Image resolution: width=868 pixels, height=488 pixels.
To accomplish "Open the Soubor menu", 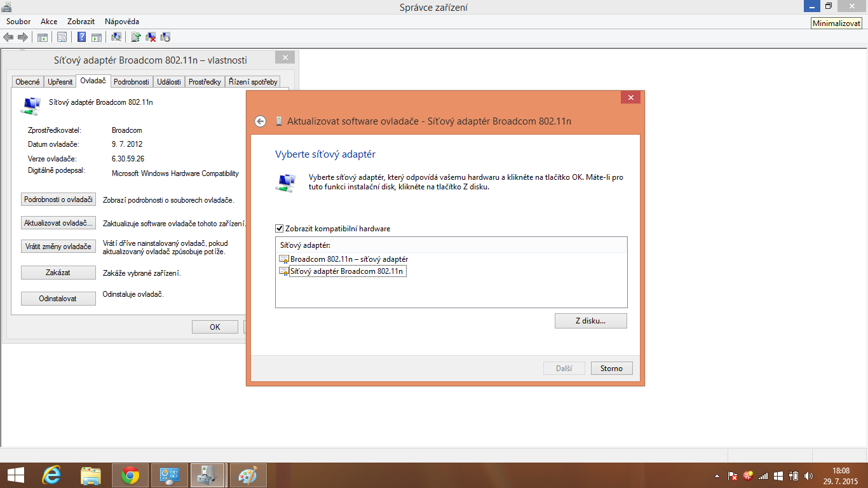I will pyautogui.click(x=18, y=22).
